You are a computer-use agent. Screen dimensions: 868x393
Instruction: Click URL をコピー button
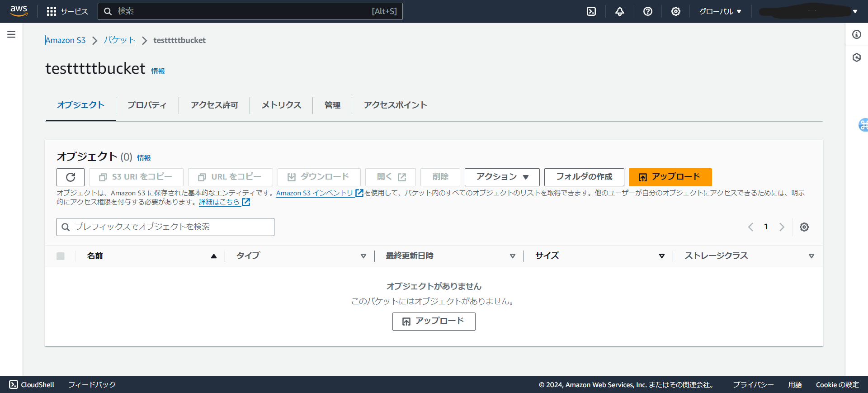231,177
